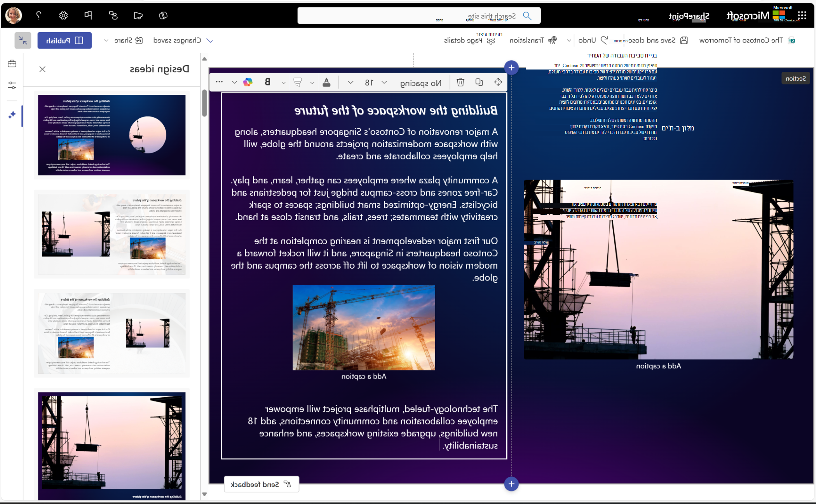Delete the web part with trash icon
The height and width of the screenshot is (504, 816).
click(x=460, y=82)
